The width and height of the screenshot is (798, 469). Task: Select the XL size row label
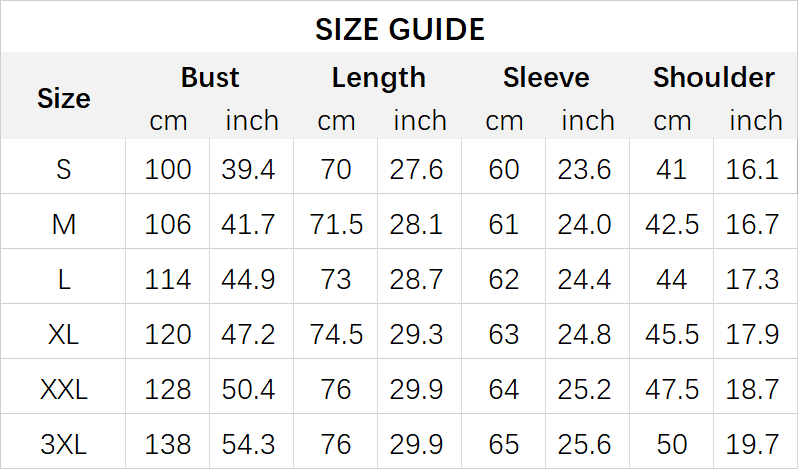tap(64, 334)
